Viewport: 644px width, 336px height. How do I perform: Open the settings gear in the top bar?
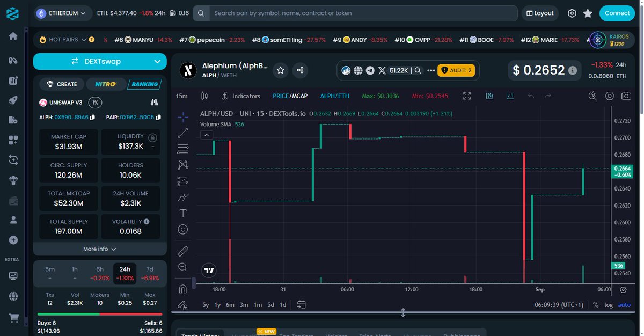tap(572, 13)
